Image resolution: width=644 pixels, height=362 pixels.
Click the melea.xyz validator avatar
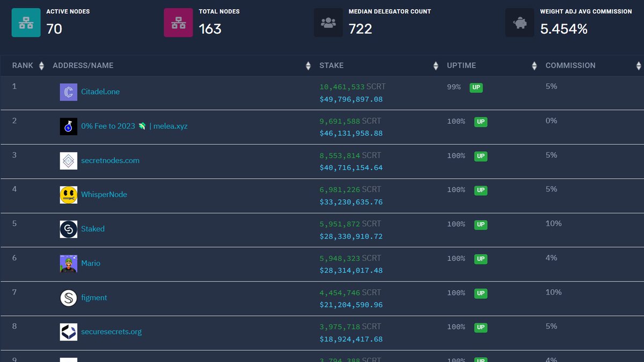(69, 127)
